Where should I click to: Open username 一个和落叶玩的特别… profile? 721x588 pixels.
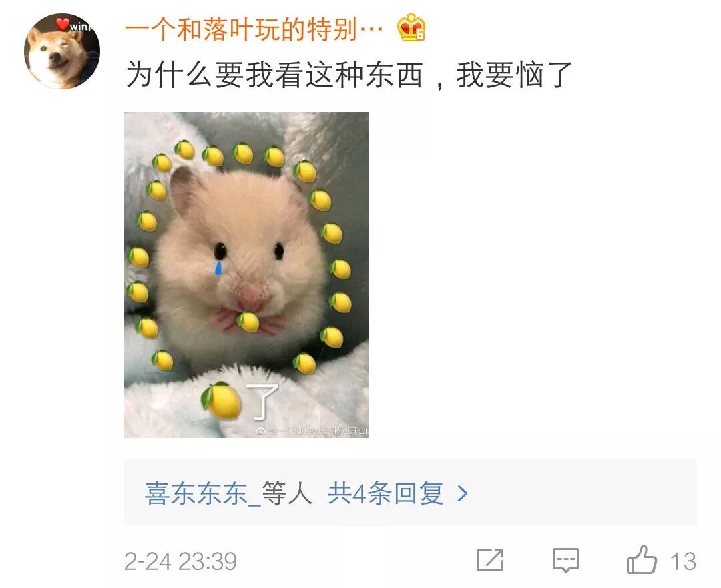254,30
